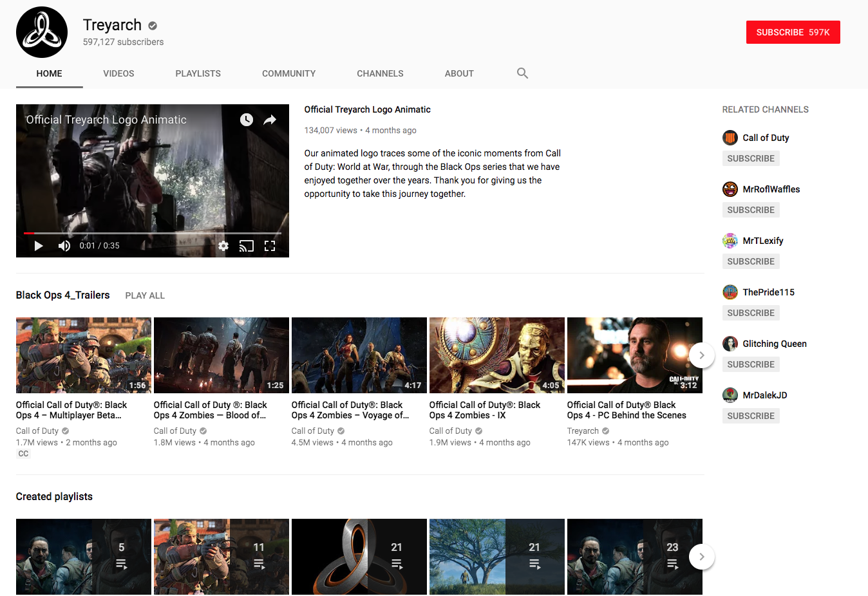Subscribe to ThePride115 channel
Viewport: 868px width, 596px height.
point(751,313)
